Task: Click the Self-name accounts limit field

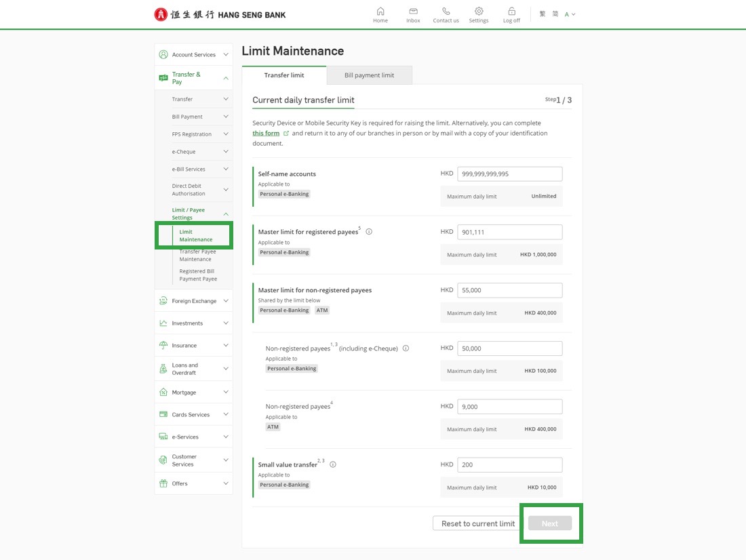Action: tap(509, 174)
